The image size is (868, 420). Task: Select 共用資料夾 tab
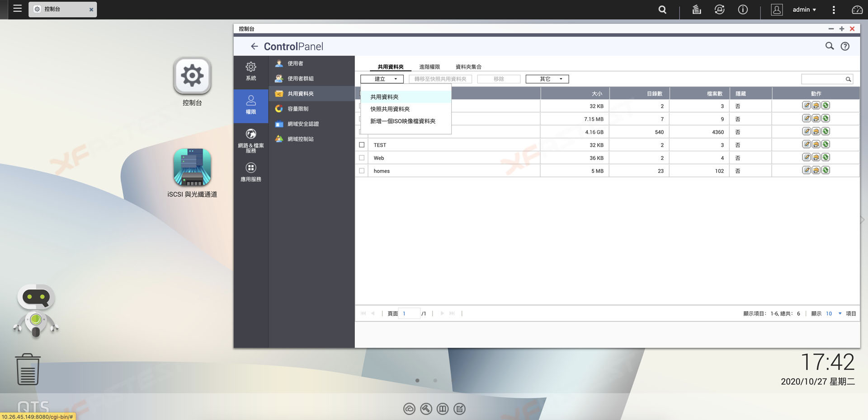click(391, 67)
